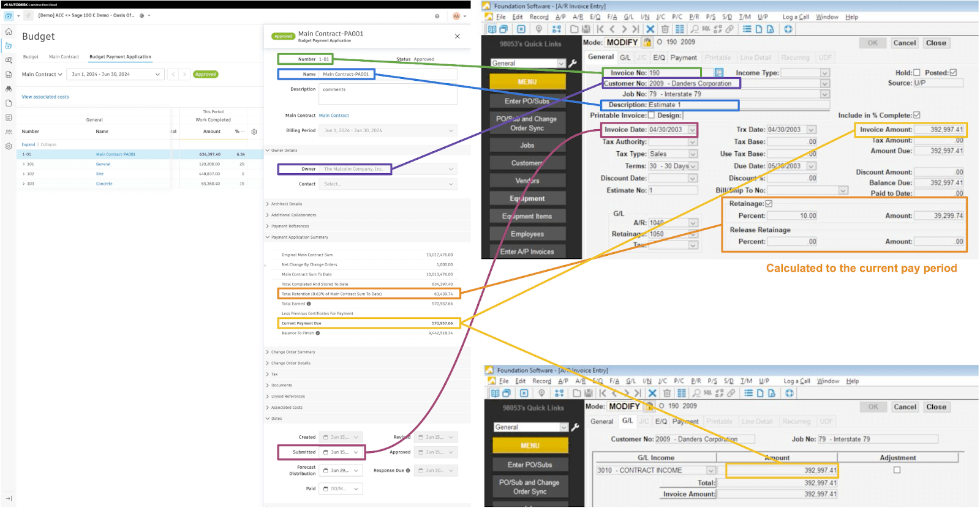Toggle the Include in % Complete checkbox

[916, 115]
